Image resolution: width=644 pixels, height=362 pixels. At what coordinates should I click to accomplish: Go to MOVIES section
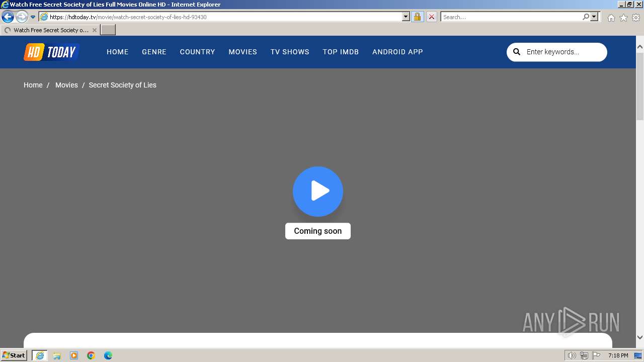[243, 52]
